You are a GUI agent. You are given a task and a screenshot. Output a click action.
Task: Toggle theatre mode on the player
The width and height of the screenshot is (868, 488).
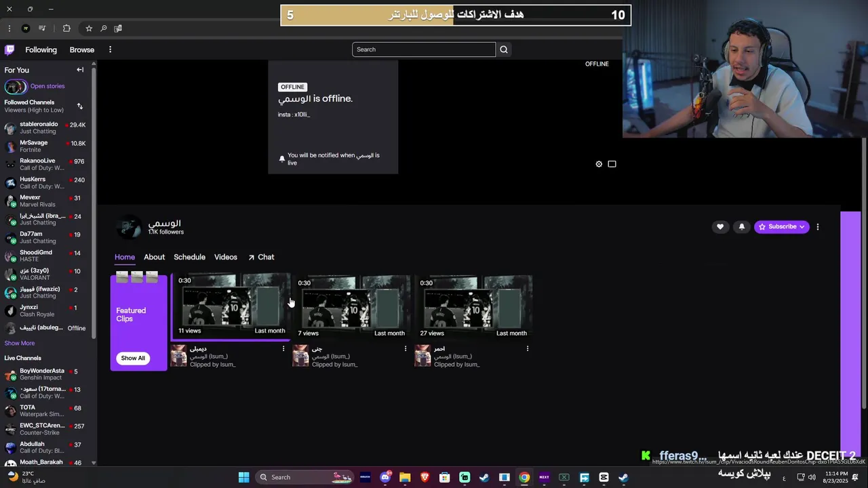612,164
